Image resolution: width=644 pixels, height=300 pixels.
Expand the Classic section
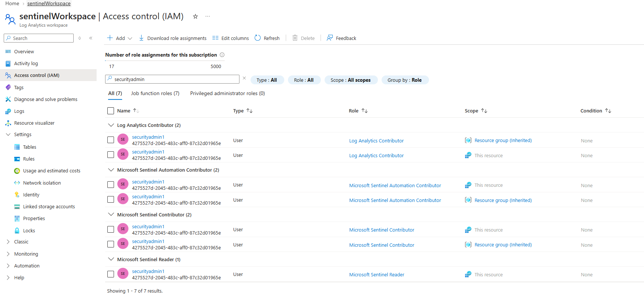pos(8,242)
